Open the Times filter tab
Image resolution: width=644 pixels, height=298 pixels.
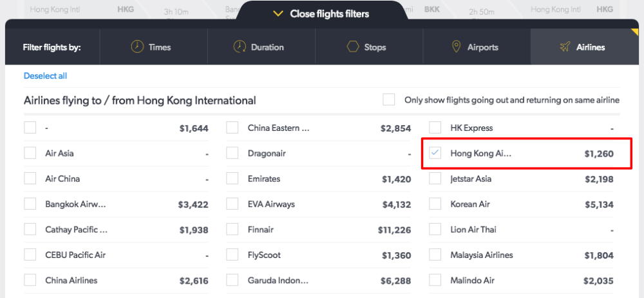tap(154, 47)
